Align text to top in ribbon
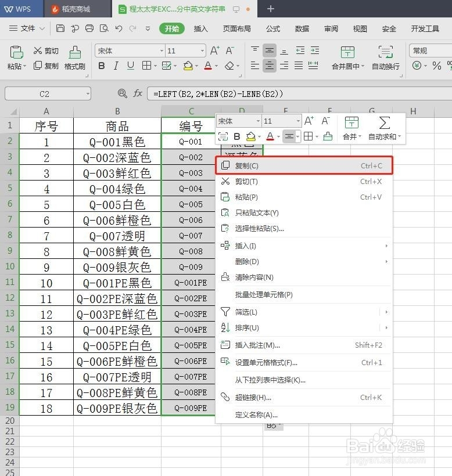The image size is (452, 476). click(x=255, y=50)
